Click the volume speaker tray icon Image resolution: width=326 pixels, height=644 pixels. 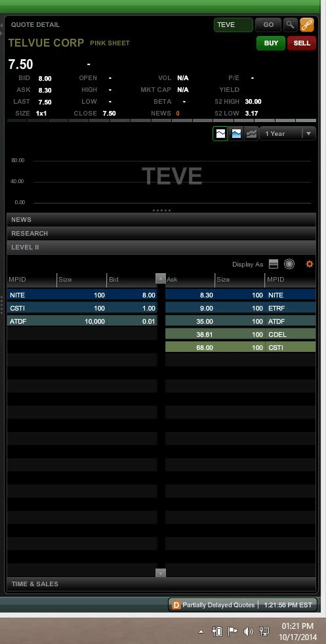248,632
